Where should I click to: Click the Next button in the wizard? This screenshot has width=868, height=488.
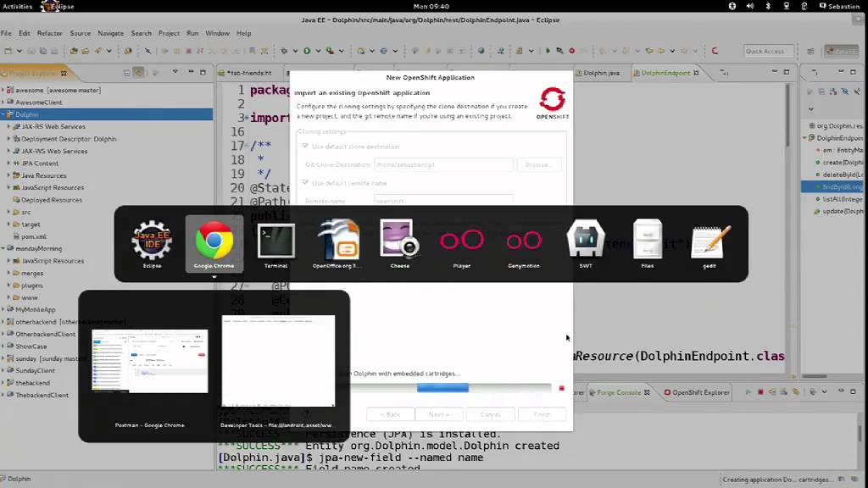439,414
